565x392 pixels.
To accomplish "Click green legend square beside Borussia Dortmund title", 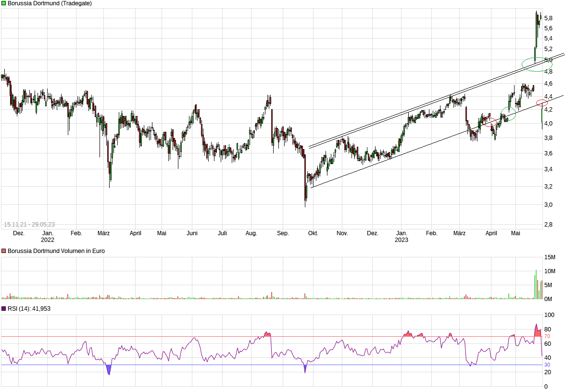I will pyautogui.click(x=4, y=3).
